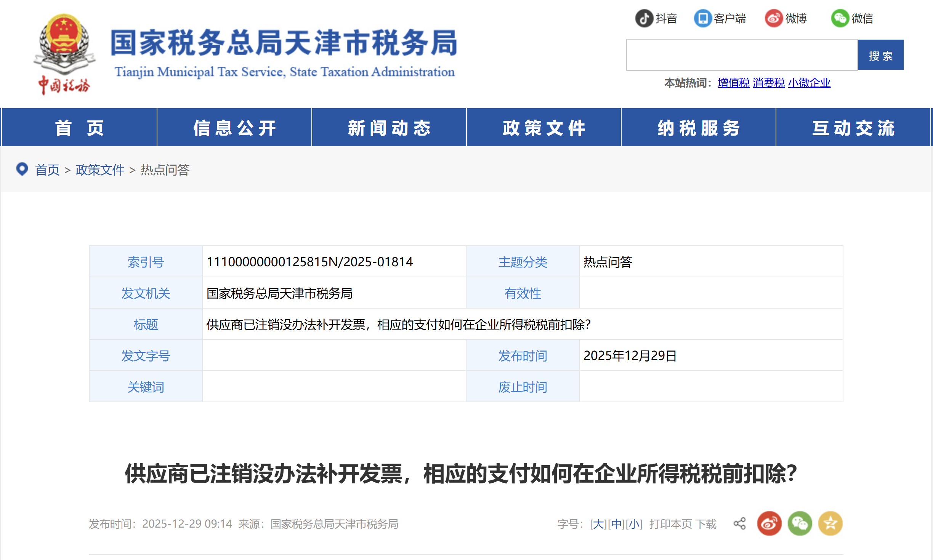This screenshot has width=933, height=560.
Task: Open the 客户端 mobile client icon
Action: (x=703, y=18)
